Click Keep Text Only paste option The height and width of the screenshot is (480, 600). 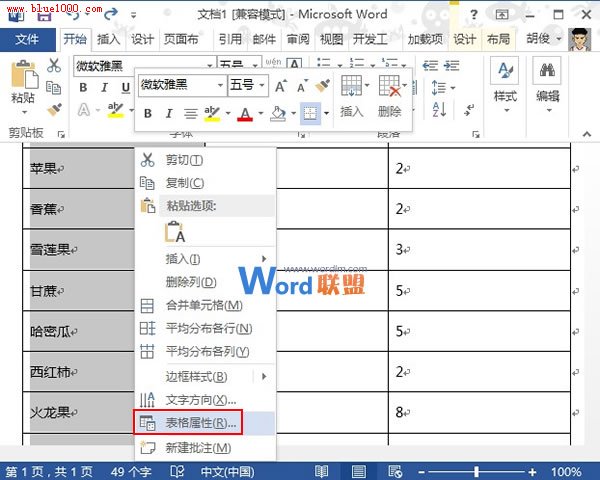[x=175, y=232]
